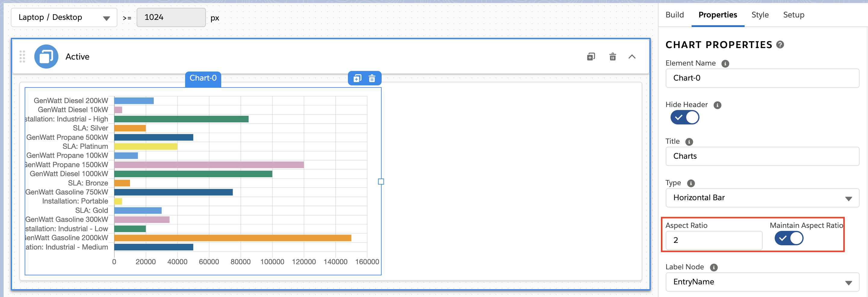The width and height of the screenshot is (868, 297).
Task: Click the GenWatt Propane 1500kW pink bar
Action: [x=209, y=165]
